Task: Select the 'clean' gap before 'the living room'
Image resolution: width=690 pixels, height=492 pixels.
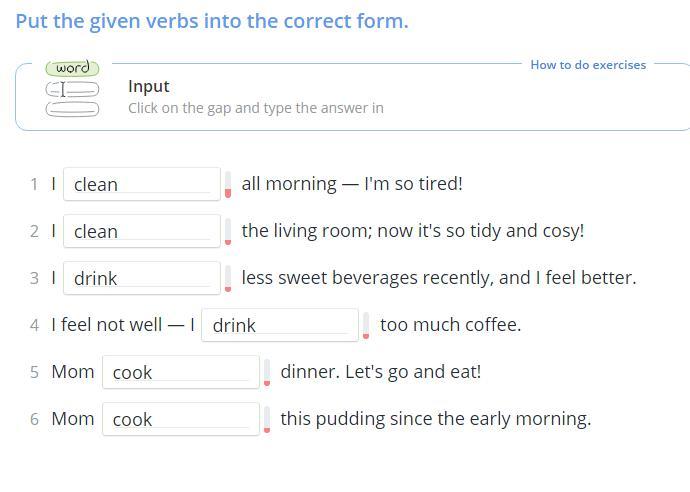Action: (x=141, y=231)
